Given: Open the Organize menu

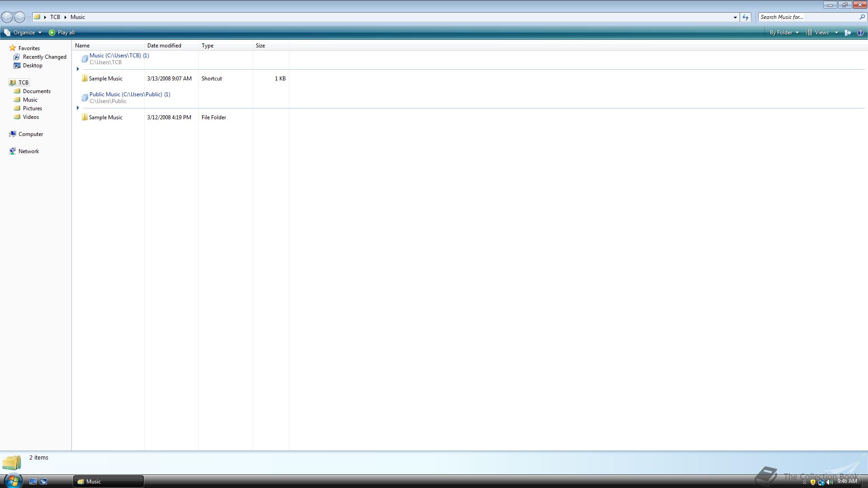Looking at the screenshot, I should point(23,33).
